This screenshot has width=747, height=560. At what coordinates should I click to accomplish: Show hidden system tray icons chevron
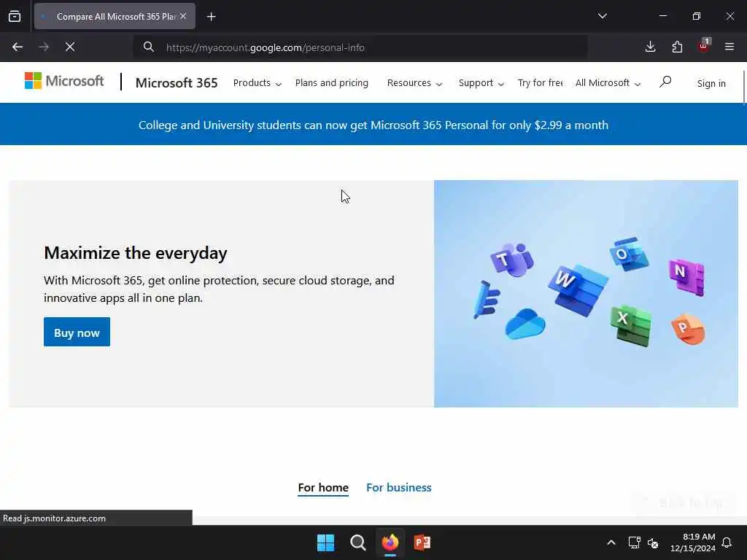pos(611,542)
